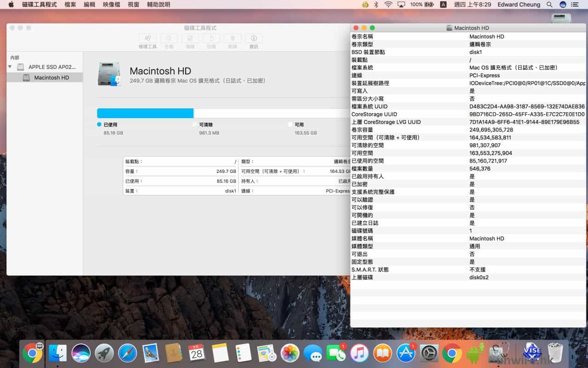Select APPLE SSD drive in sidebar
Image resolution: width=588 pixels, height=368 pixels.
click(51, 67)
